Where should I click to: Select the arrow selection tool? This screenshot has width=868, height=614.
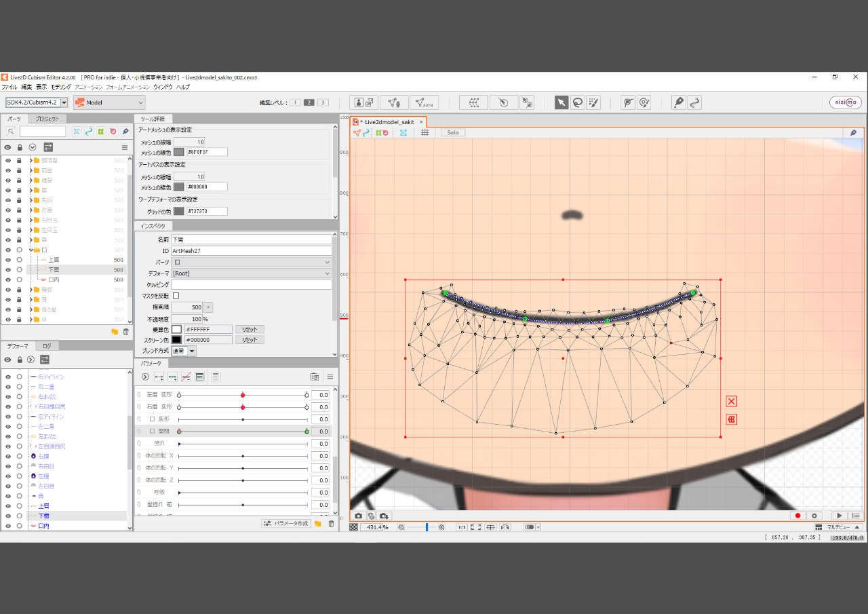(561, 102)
